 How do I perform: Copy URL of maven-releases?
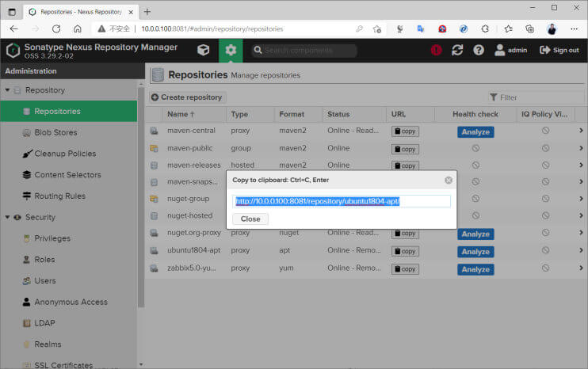point(405,165)
